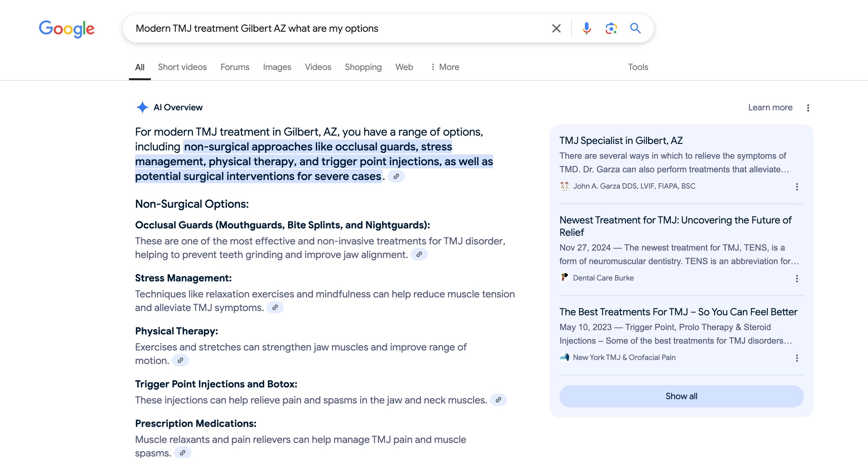Open three-dot menu for John A. Garza source

797,186
